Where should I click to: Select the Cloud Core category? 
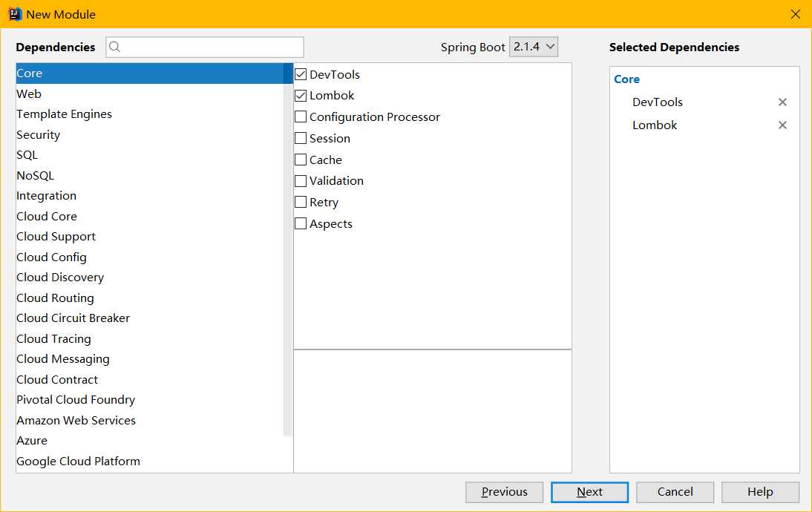[x=150, y=217]
